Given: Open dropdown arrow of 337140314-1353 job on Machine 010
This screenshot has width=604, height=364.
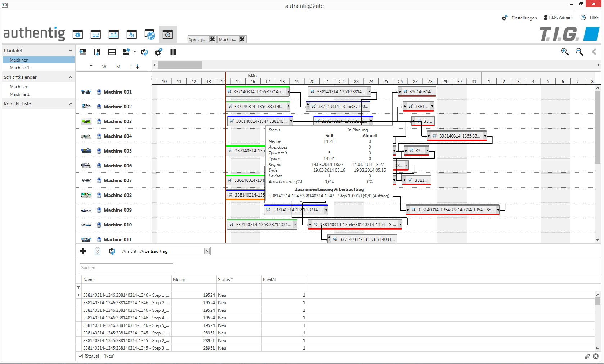Looking at the screenshot, I should pos(295,225).
